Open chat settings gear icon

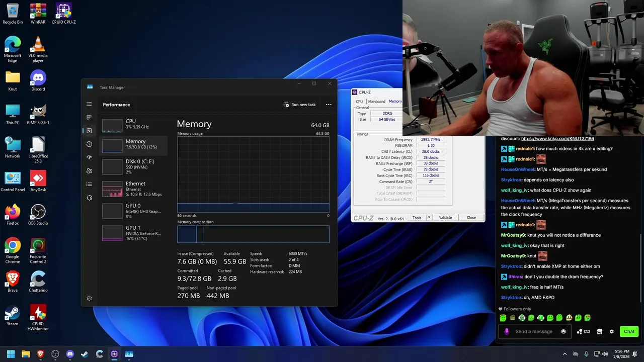pyautogui.click(x=612, y=331)
